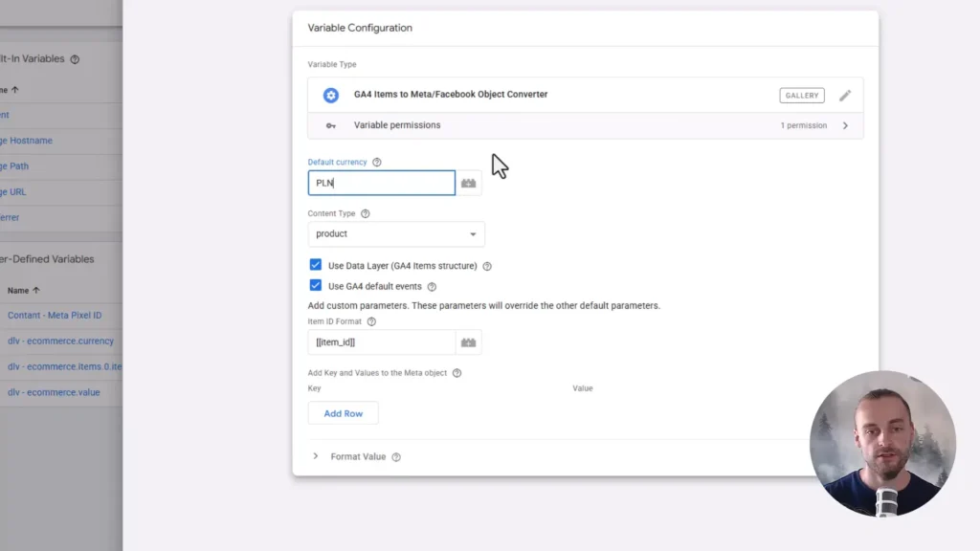Screen dimensions: 980x551
Task: Click the 1 permission text
Action: [x=803, y=125]
